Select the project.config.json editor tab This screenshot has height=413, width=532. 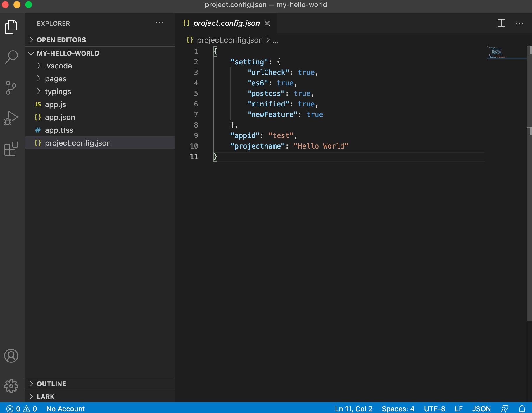(226, 23)
